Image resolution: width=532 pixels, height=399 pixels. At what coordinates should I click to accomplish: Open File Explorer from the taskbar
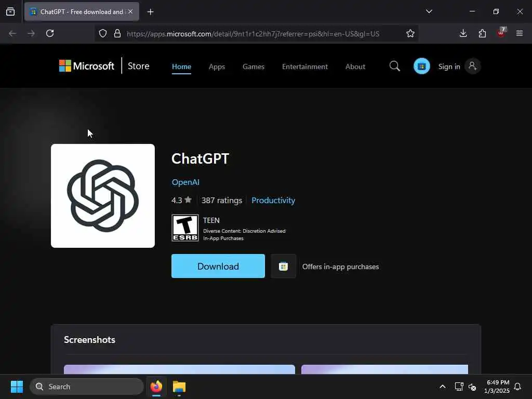(x=179, y=387)
